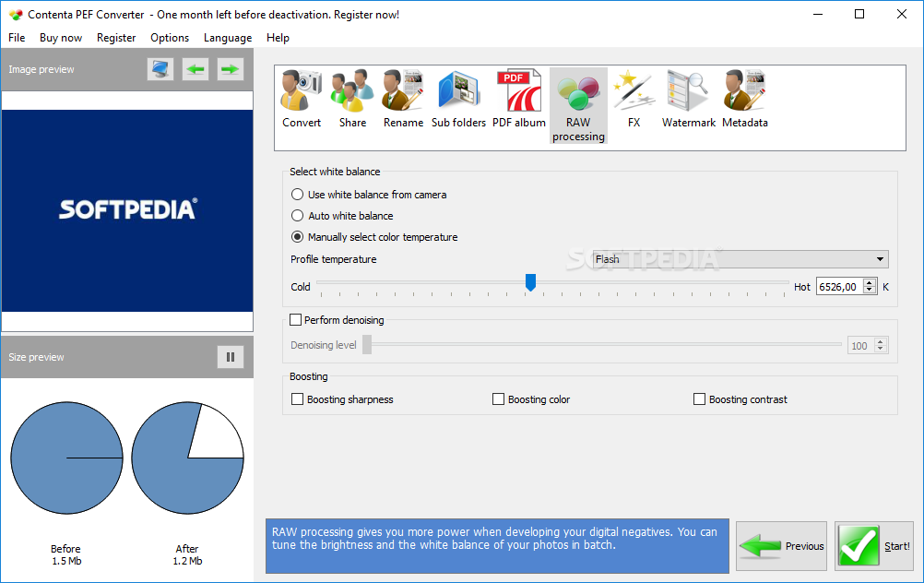Click the denoising level 100 field

point(861,345)
